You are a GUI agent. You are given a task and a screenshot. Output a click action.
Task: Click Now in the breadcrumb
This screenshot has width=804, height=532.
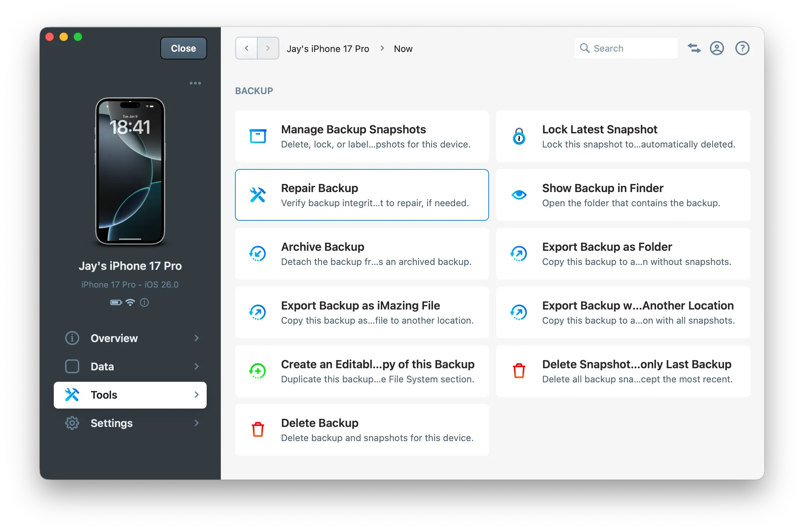[x=403, y=48]
